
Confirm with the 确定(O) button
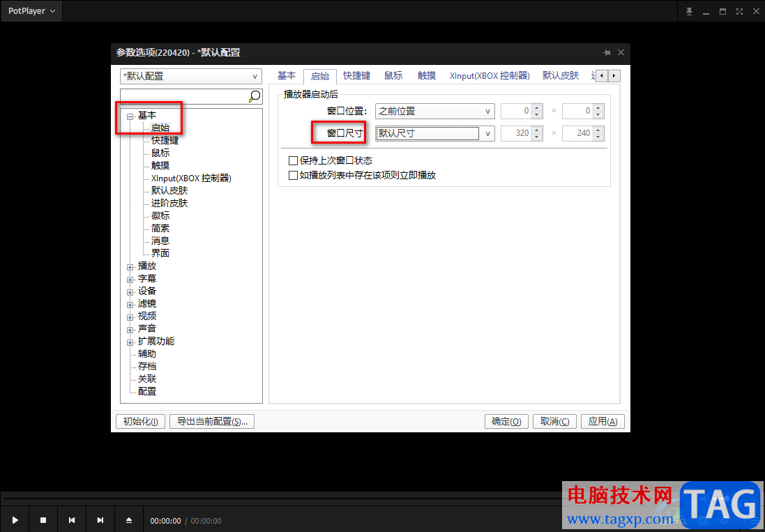point(506,421)
